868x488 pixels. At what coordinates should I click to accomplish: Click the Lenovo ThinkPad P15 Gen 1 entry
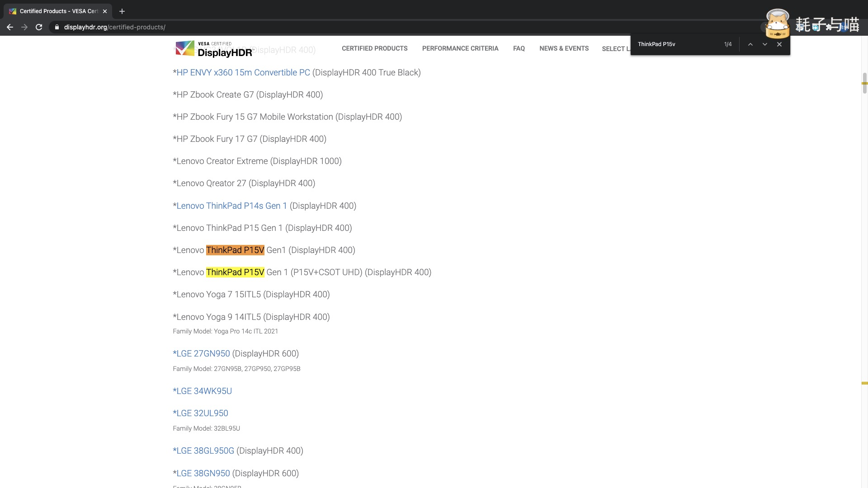click(x=262, y=228)
